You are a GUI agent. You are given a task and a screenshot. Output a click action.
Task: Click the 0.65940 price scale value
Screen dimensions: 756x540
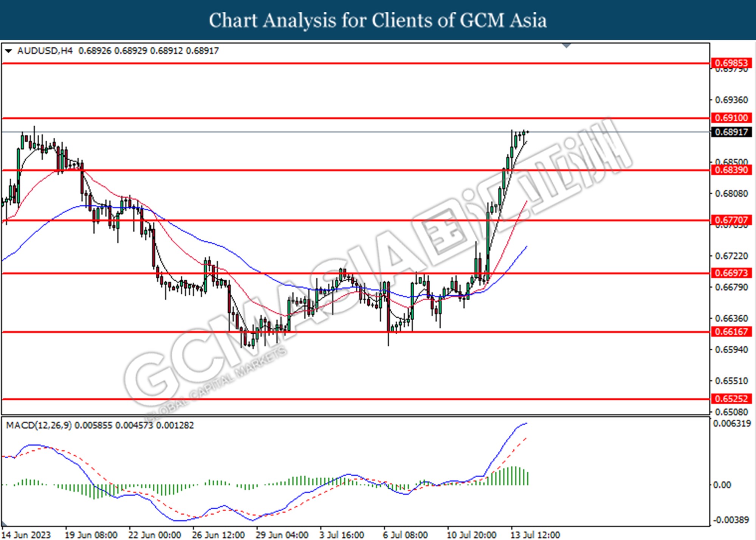pos(731,350)
